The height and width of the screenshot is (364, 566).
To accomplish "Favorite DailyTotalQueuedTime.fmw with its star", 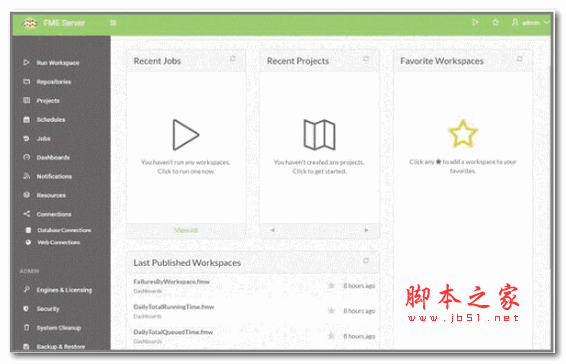I will tap(331, 336).
